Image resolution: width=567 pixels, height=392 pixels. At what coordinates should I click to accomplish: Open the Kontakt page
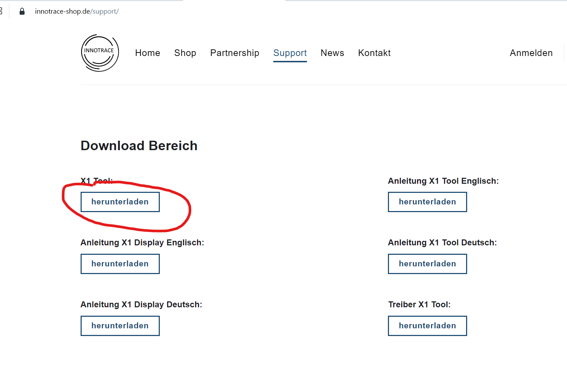tap(374, 53)
